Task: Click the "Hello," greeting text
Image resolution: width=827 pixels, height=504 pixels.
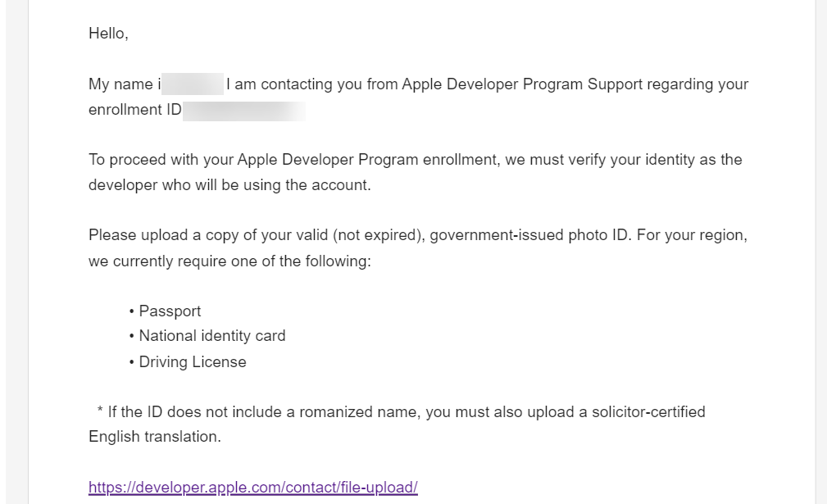Action: click(x=108, y=34)
